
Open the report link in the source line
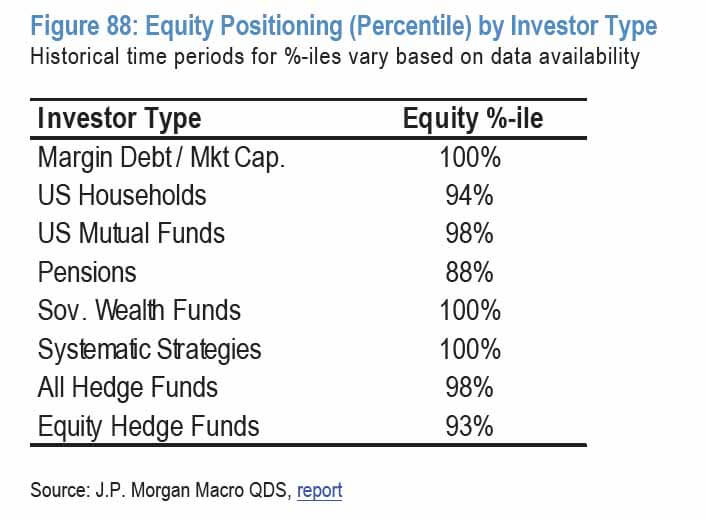tap(319, 490)
